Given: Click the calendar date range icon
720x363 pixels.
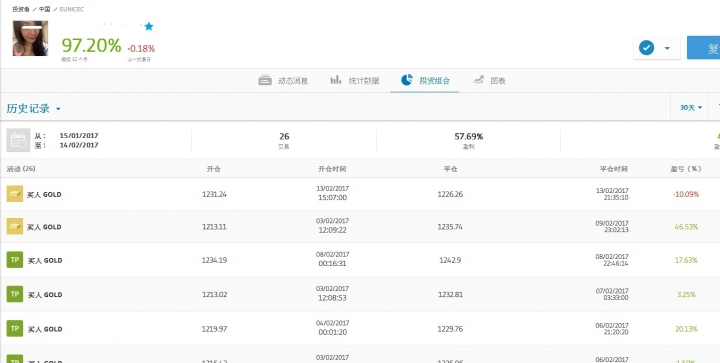Looking at the screenshot, I should click(18, 140).
